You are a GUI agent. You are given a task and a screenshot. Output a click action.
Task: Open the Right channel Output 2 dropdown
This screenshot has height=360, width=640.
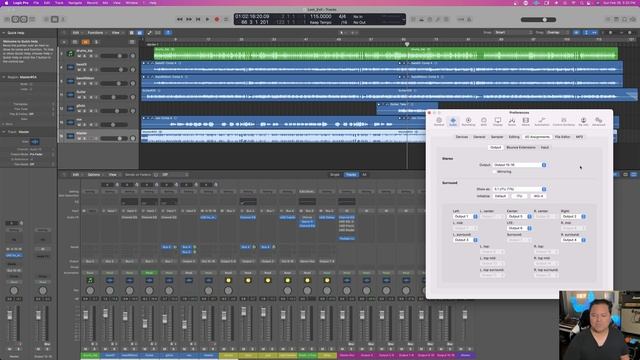tap(573, 216)
